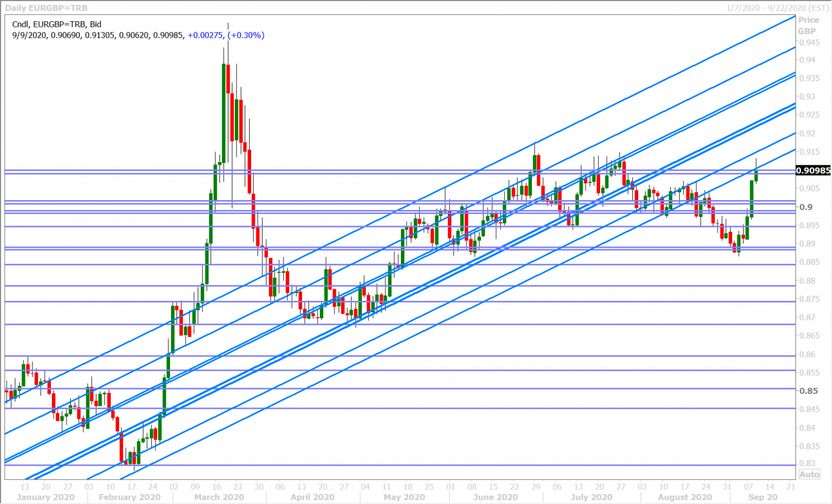Click the bold 0.9 price axis label
The width and height of the screenshot is (832, 504).
tap(806, 207)
